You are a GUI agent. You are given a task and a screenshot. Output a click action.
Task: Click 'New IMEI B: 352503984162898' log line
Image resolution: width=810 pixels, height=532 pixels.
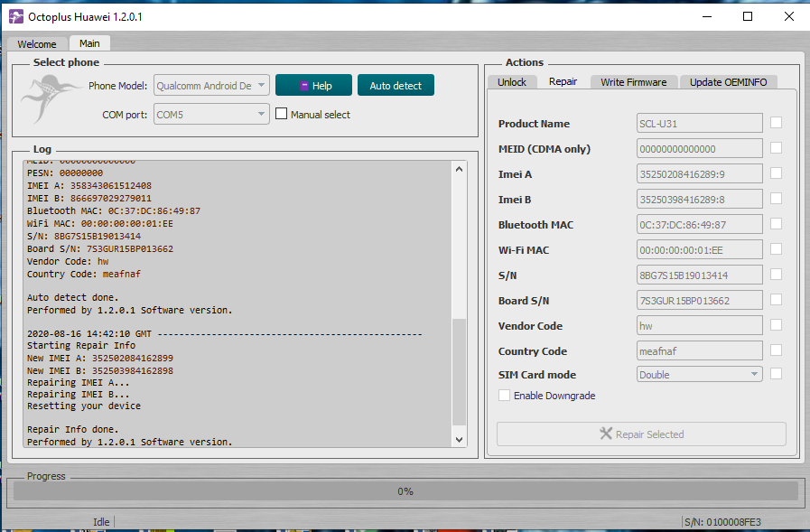100,370
